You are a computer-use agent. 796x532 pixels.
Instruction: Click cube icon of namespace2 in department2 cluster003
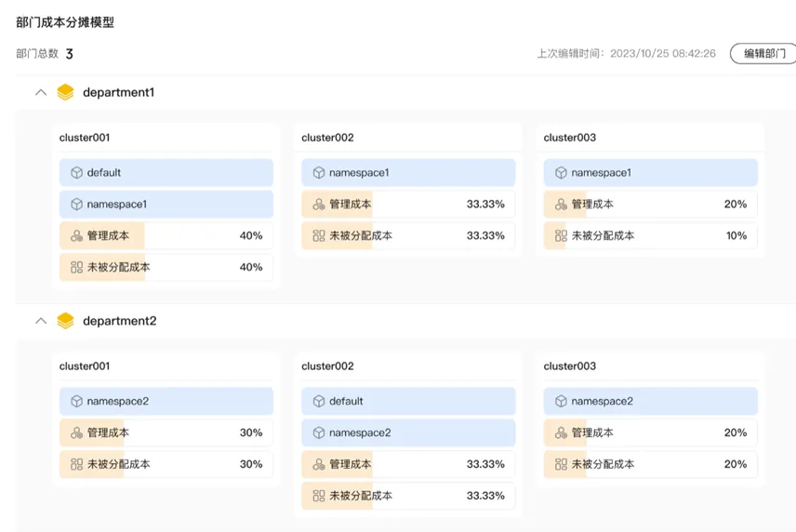(561, 402)
